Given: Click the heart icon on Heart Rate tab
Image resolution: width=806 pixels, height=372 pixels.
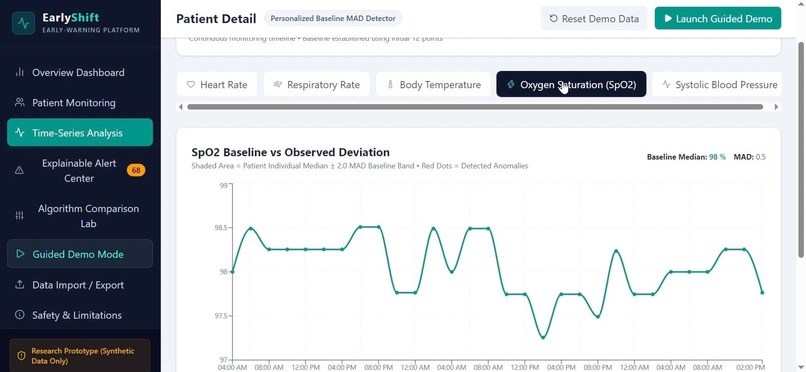Looking at the screenshot, I should tap(191, 85).
